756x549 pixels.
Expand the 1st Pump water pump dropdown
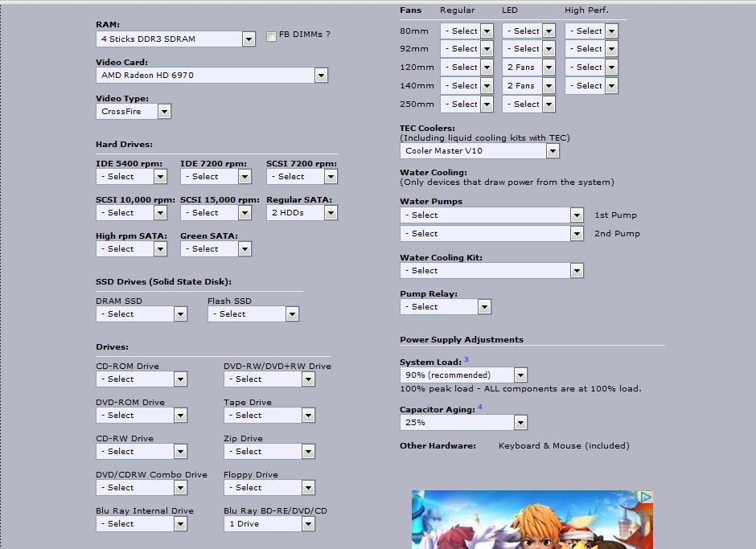click(x=491, y=215)
